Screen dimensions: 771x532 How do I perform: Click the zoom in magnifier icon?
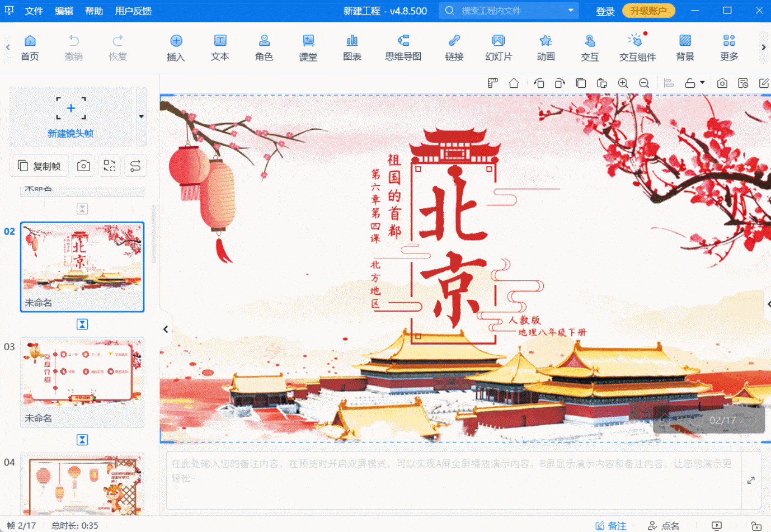click(x=623, y=83)
